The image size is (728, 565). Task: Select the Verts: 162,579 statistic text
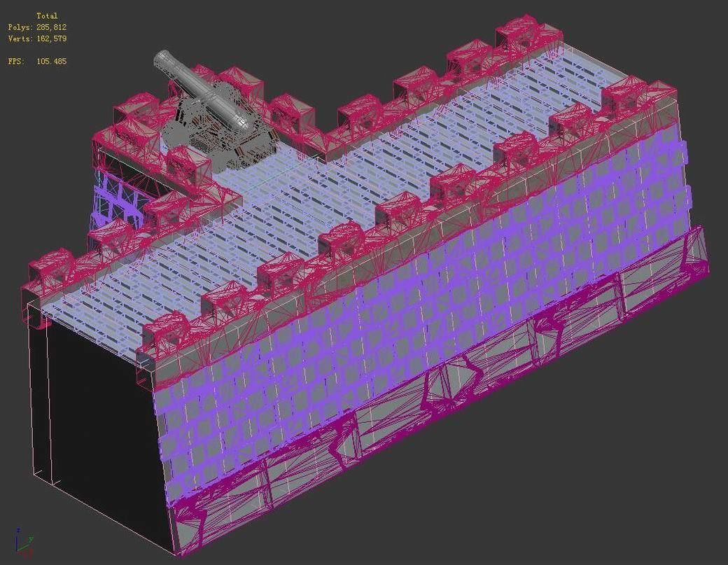[x=37, y=39]
